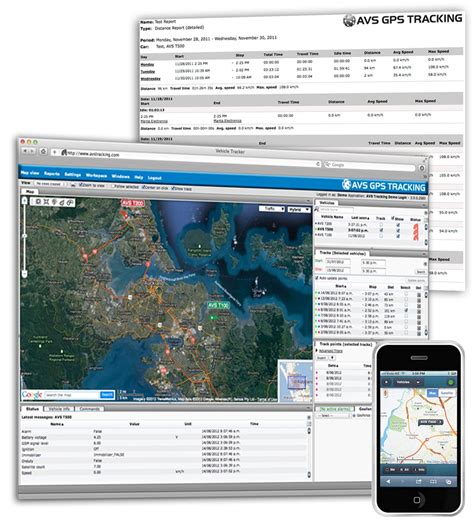Switch to the Vehicle info tab
This screenshot has height=525, width=474.
click(x=59, y=409)
